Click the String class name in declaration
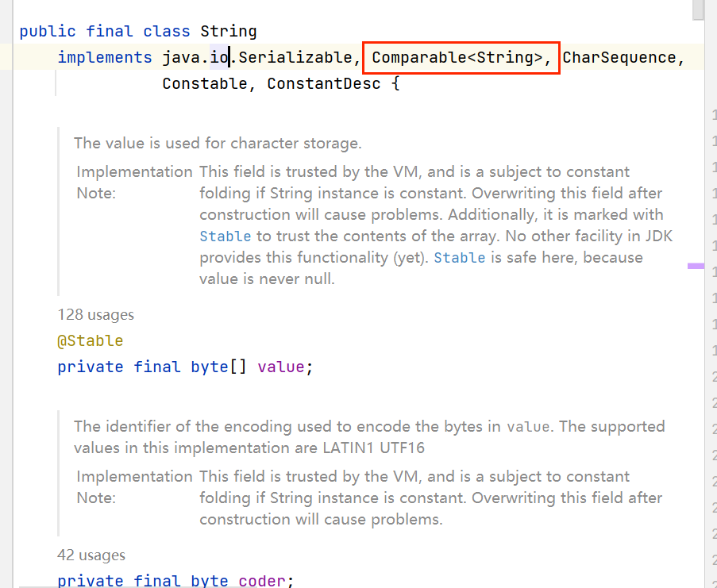The width and height of the screenshot is (717, 588). 228,31
